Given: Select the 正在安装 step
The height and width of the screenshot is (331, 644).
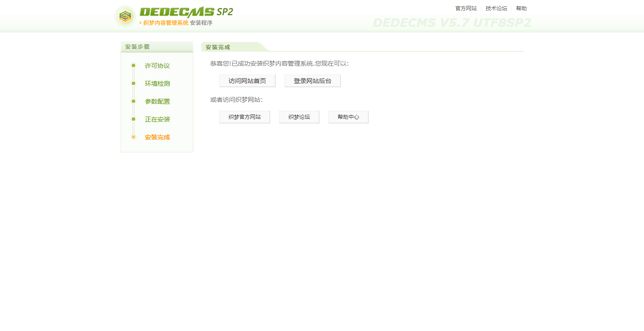Looking at the screenshot, I should click(x=157, y=119).
